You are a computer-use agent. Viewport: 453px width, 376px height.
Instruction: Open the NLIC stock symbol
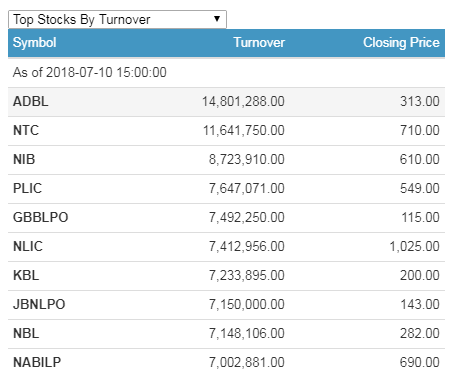[x=28, y=246]
